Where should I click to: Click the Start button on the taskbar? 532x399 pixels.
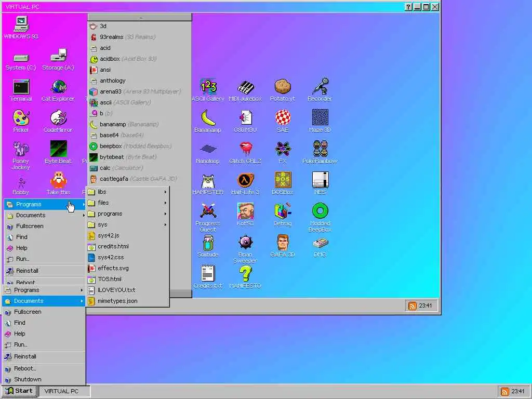coord(19,391)
